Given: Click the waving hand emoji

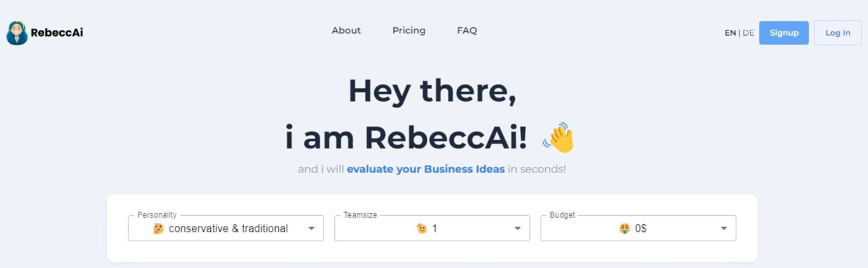Looking at the screenshot, I should point(559,138).
